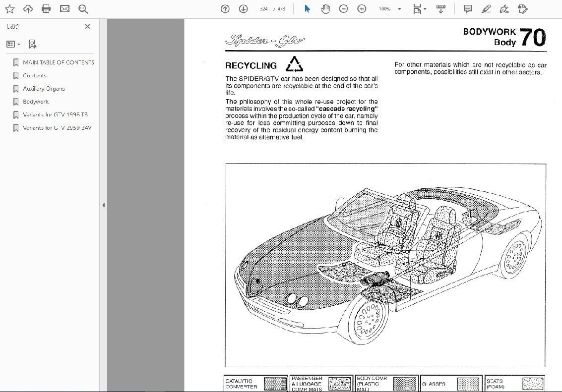
Task: Open the page fit options dropdown
Action: (x=419, y=9)
